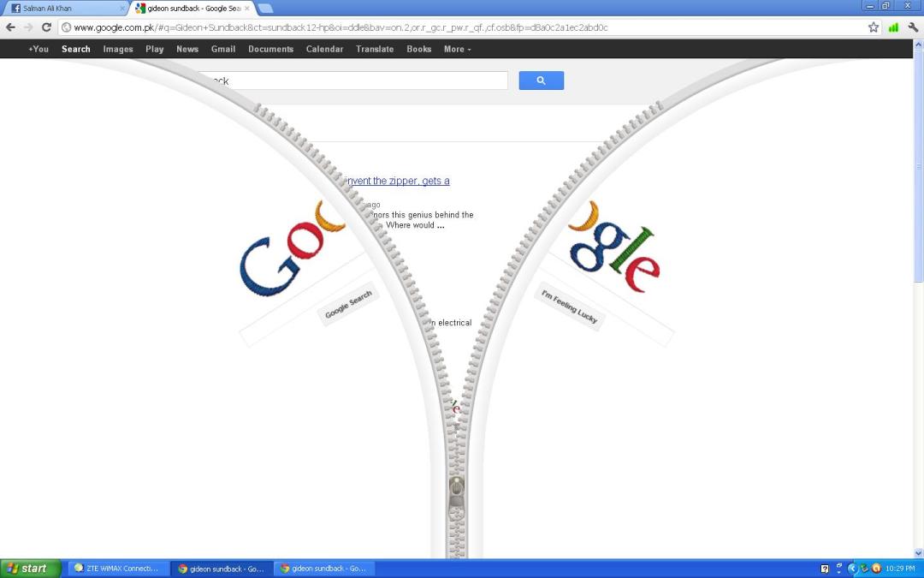Viewport: 924px width, 578px height.
Task: Switch to second gideon sundback Chrome taskbar window
Action: point(324,569)
